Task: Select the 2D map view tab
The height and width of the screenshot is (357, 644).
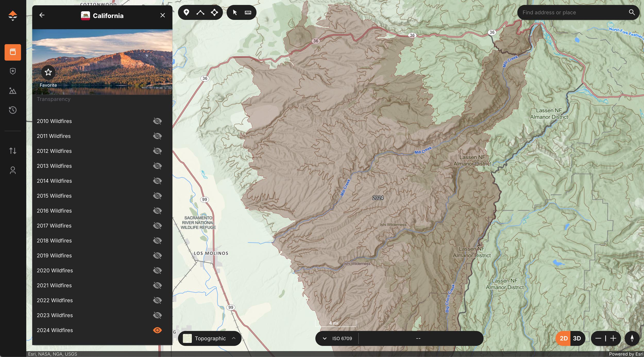Action: [x=564, y=338]
